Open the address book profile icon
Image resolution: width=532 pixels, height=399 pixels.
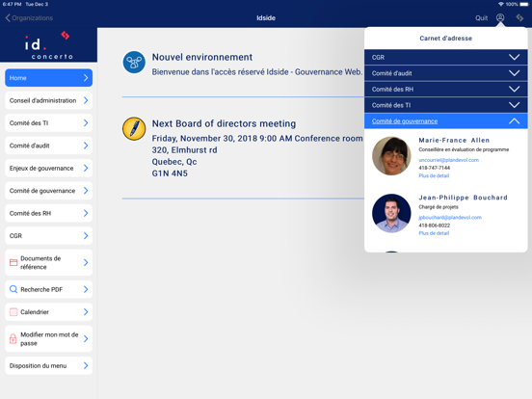click(x=500, y=17)
